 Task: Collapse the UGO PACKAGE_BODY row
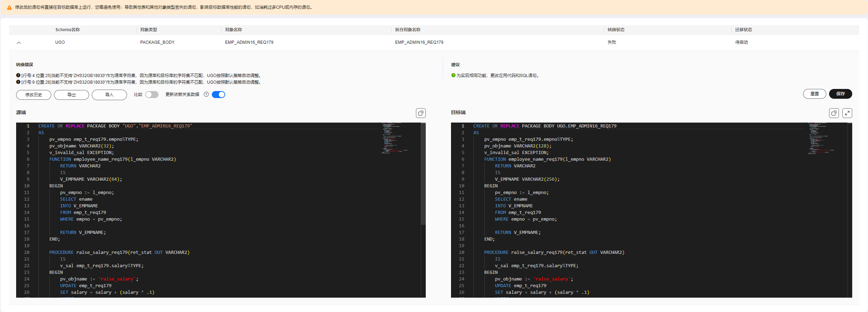19,42
